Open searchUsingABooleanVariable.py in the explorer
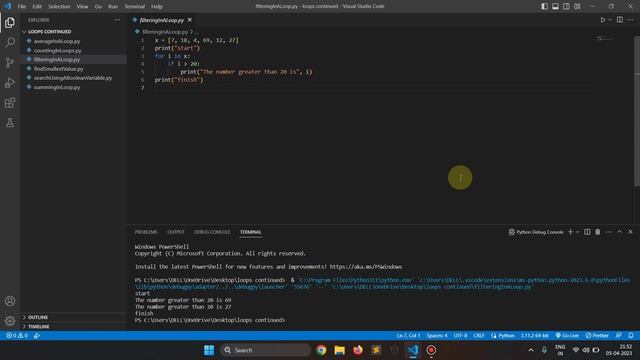Screen dimensions: 640x360 pyautogui.click(x=73, y=78)
